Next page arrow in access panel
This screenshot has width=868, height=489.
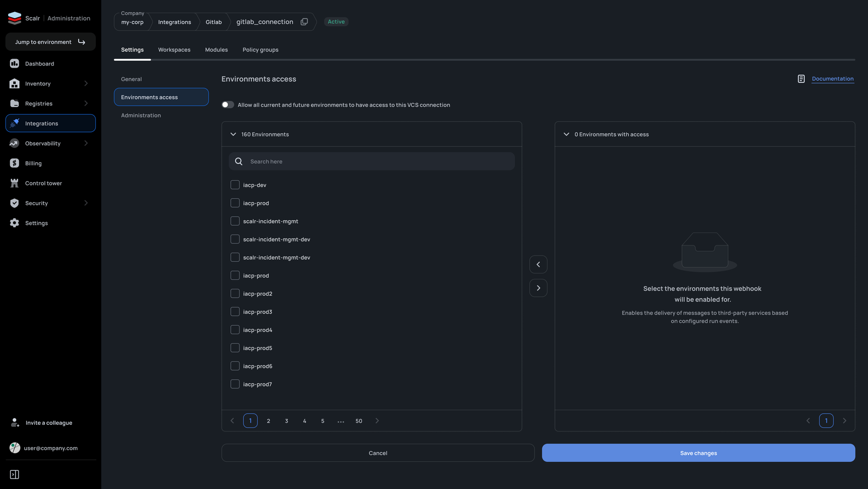tap(845, 421)
